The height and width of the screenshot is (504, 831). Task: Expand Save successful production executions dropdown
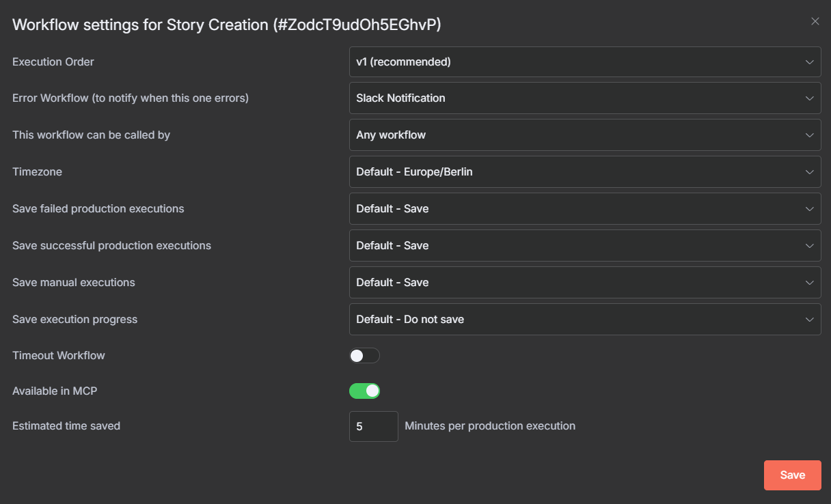click(x=584, y=246)
